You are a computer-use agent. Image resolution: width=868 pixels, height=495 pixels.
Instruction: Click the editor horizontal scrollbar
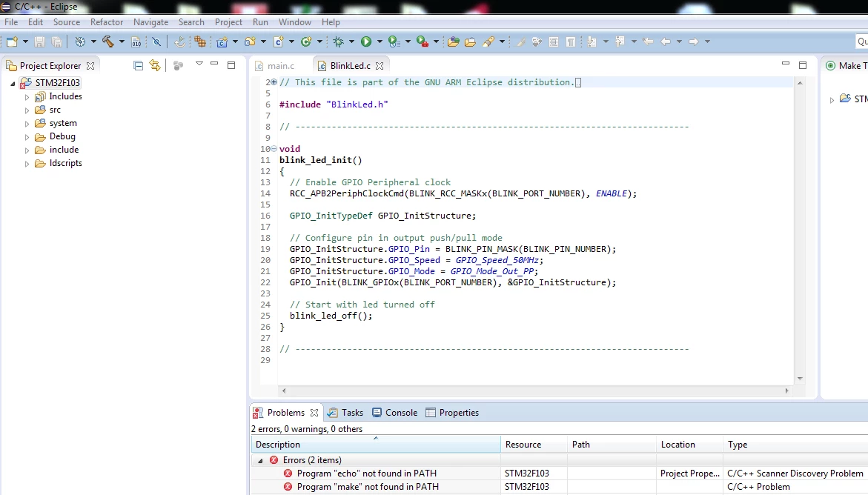[x=534, y=391]
